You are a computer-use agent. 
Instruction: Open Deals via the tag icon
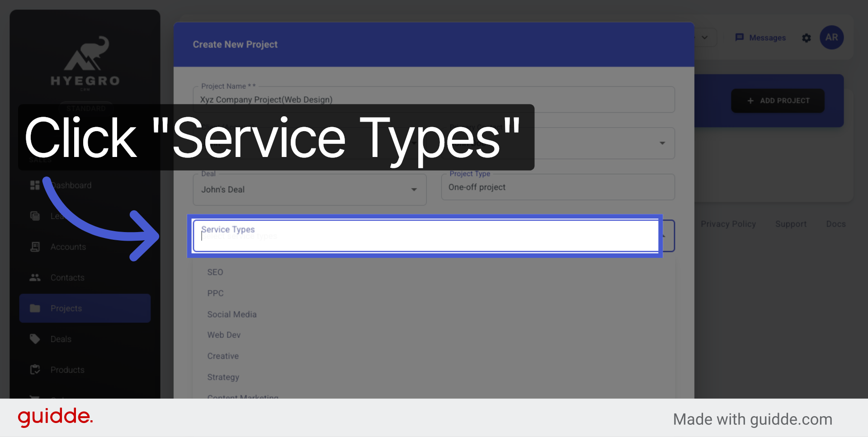(35, 339)
